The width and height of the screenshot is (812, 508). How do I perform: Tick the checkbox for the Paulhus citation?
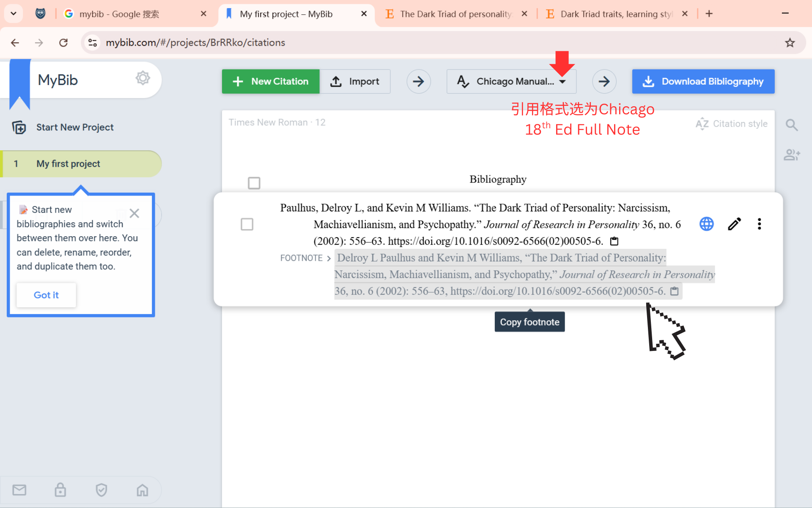(247, 224)
